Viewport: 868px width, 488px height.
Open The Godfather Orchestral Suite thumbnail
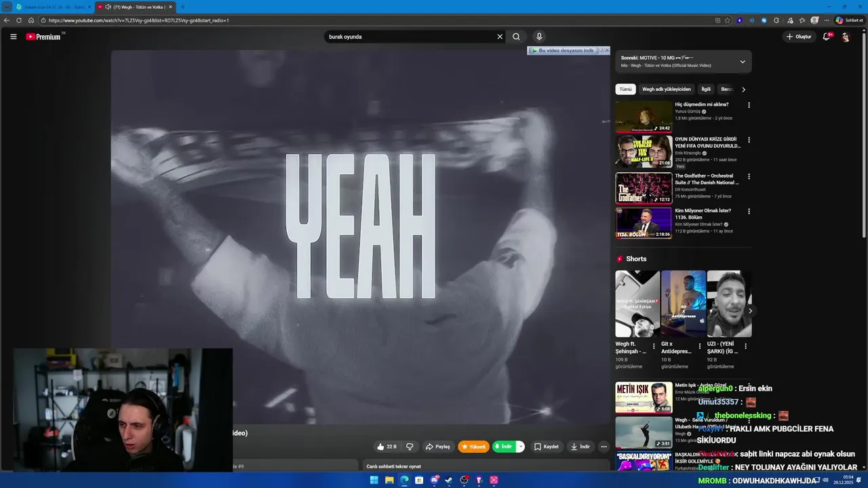tap(644, 188)
